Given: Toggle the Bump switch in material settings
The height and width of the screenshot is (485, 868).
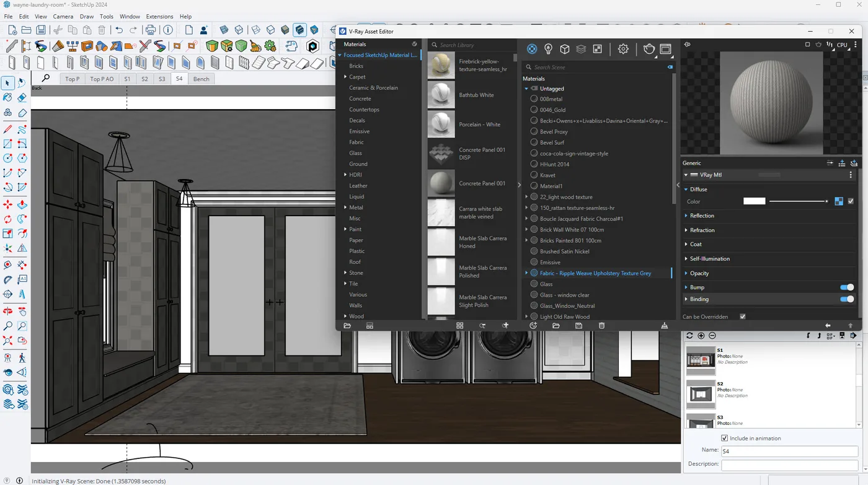Looking at the screenshot, I should point(847,287).
